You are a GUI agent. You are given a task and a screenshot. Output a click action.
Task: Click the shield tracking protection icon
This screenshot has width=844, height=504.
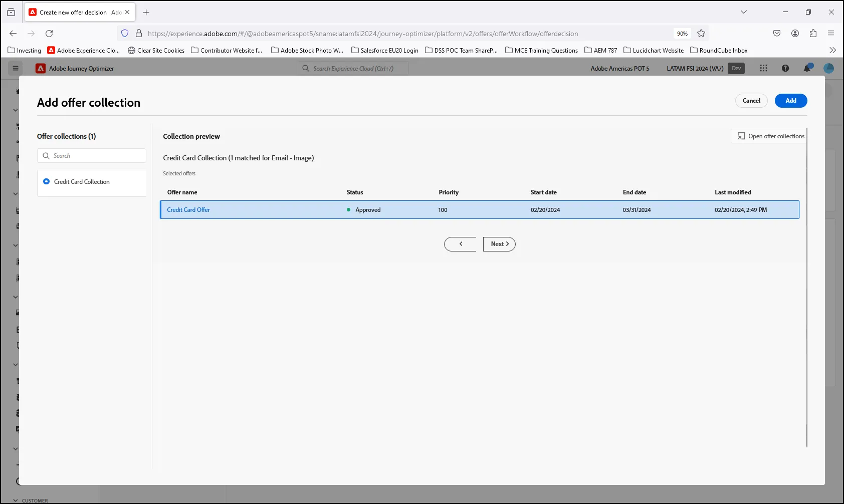pyautogui.click(x=125, y=34)
